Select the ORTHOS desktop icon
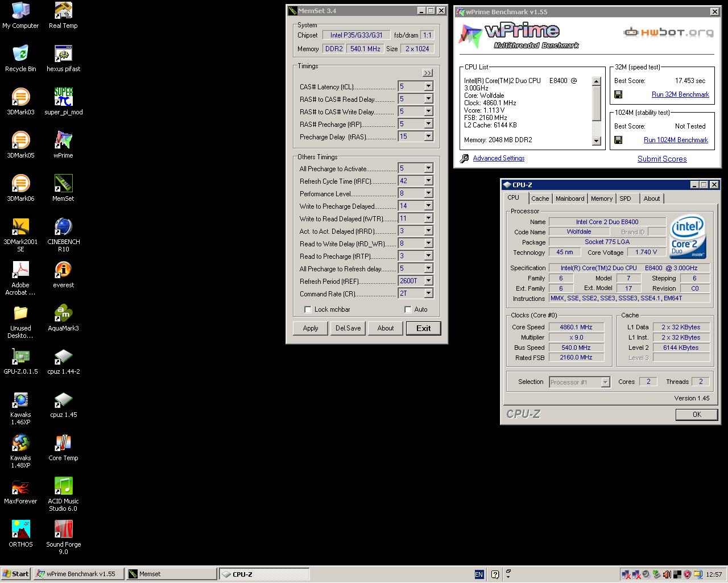The width and height of the screenshot is (728, 583). (20, 535)
